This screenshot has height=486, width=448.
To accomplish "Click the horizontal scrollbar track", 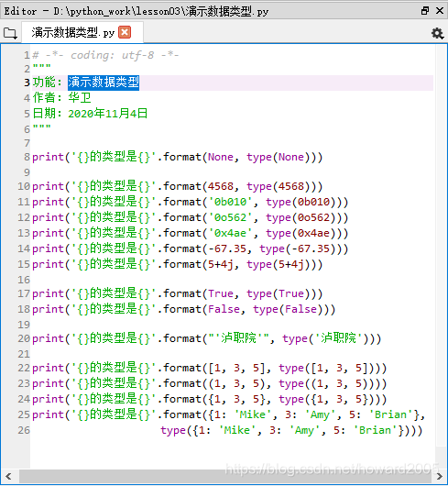I will pyautogui.click(x=226, y=476).
